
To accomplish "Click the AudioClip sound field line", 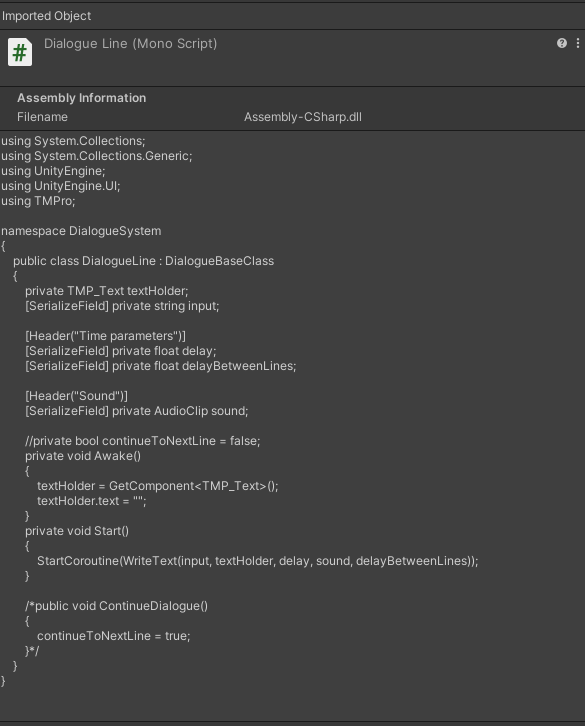I will click(x=137, y=411).
